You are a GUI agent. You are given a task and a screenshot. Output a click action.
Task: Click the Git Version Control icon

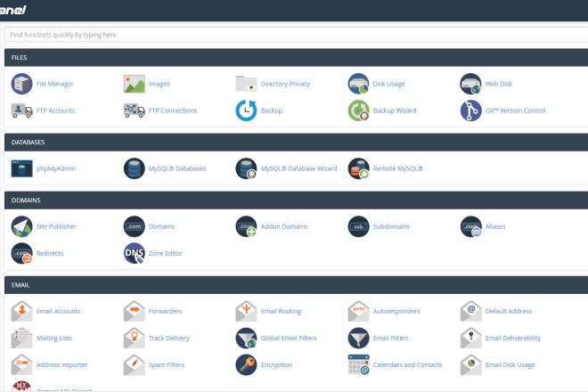(470, 110)
